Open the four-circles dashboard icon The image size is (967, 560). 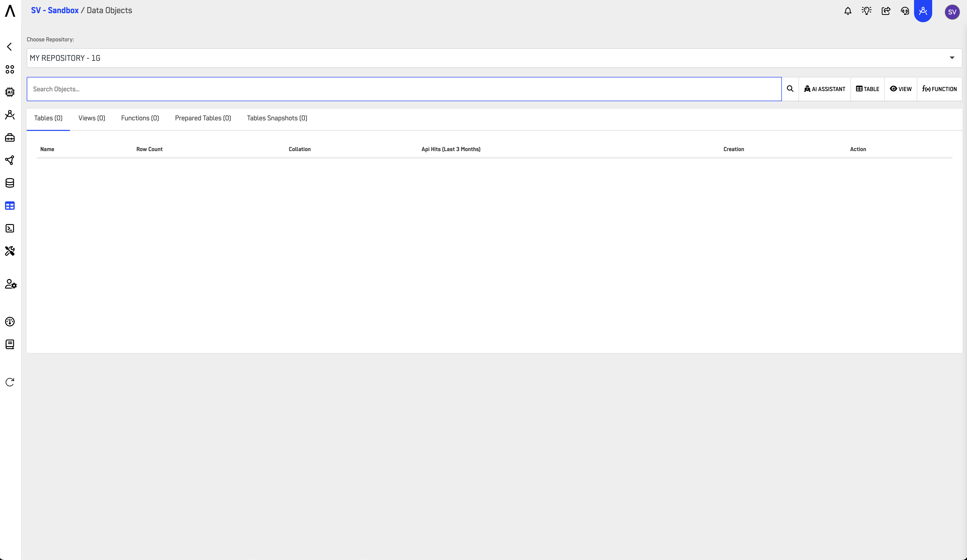(x=10, y=69)
